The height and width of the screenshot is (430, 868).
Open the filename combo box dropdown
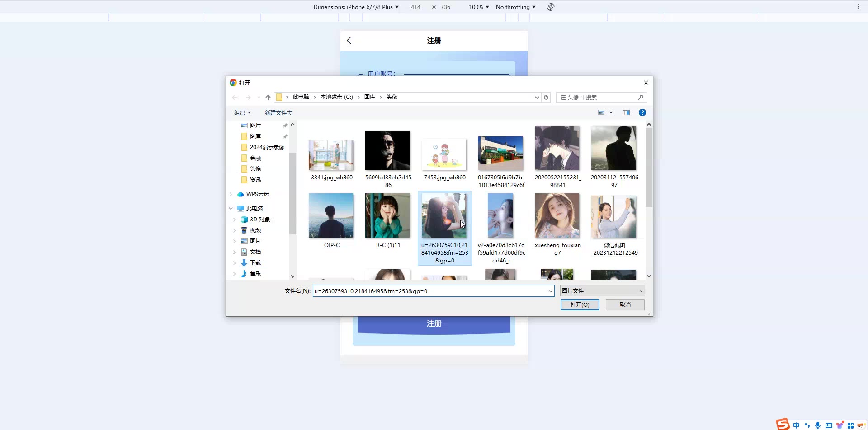point(550,291)
